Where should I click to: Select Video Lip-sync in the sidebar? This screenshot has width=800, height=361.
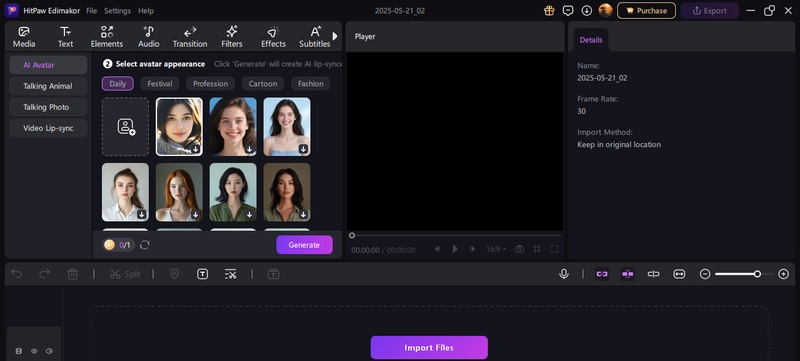pyautogui.click(x=48, y=128)
